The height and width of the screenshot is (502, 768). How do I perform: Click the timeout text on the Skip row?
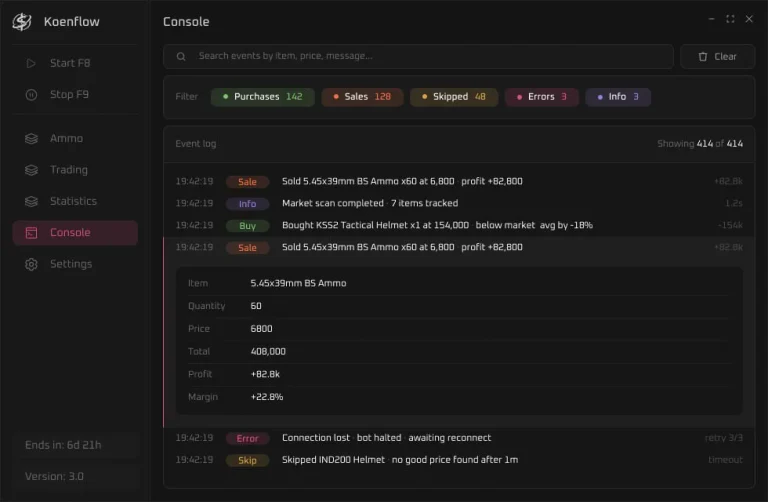[725, 460]
